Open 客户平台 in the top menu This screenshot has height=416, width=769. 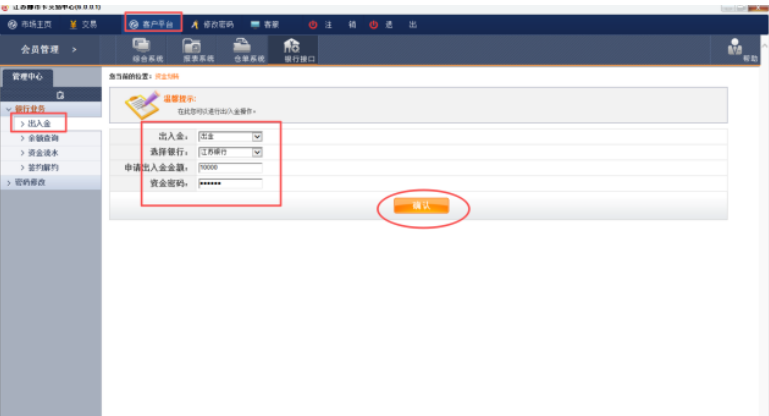click(152, 23)
